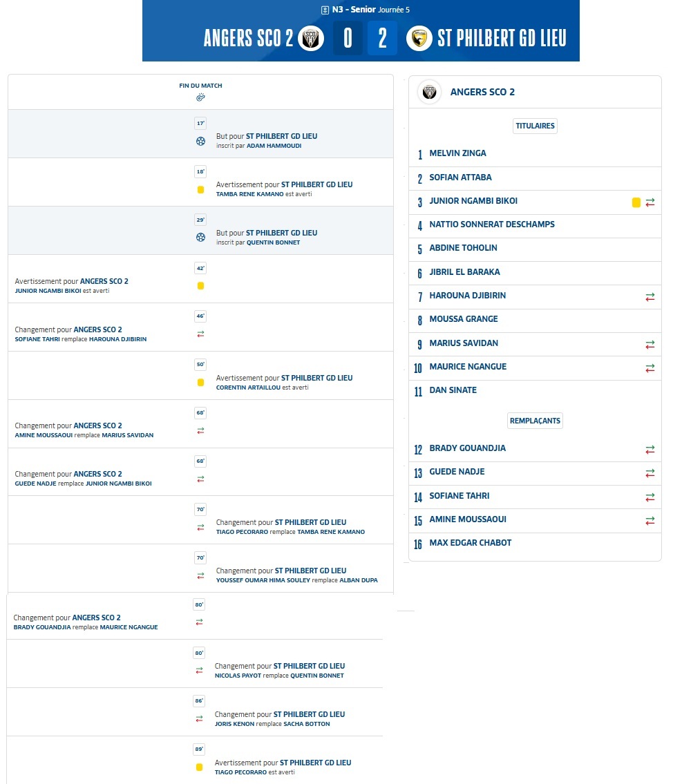
Task: Click the substitution icon for Nicolas Payot's 80' change
Action: [199, 671]
